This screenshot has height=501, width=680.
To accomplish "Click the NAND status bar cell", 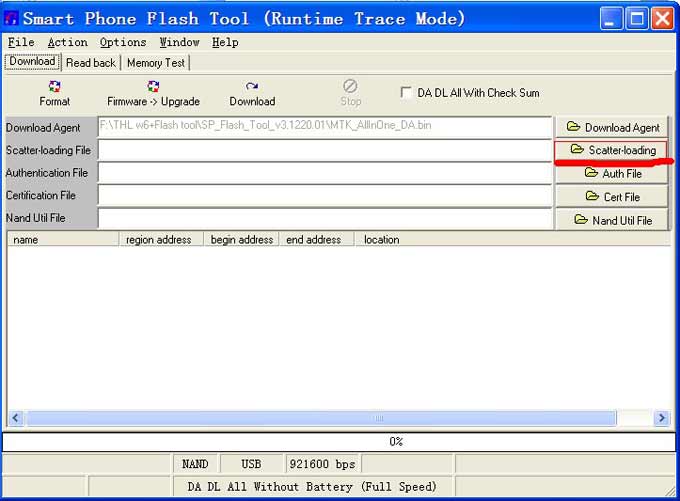I will click(195, 464).
